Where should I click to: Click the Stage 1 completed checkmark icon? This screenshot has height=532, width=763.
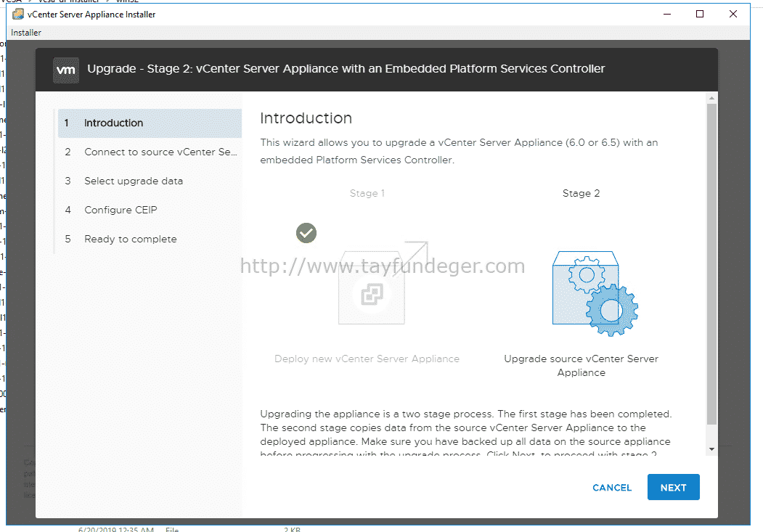[x=306, y=233]
